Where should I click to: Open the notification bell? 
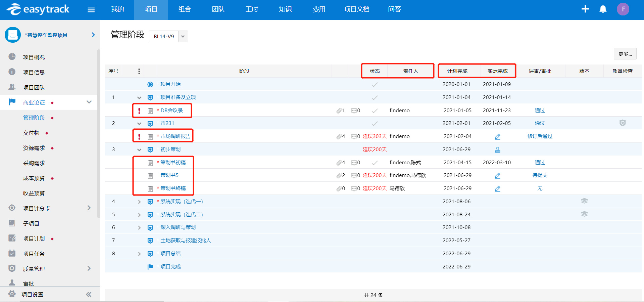603,9
